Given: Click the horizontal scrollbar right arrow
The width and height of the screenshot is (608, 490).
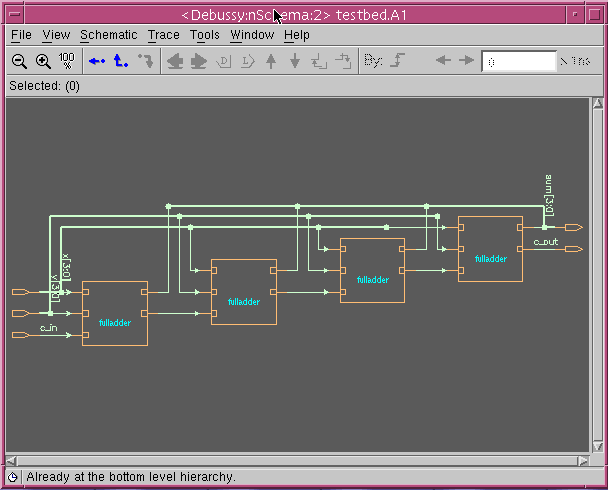Looking at the screenshot, I should tap(583, 461).
